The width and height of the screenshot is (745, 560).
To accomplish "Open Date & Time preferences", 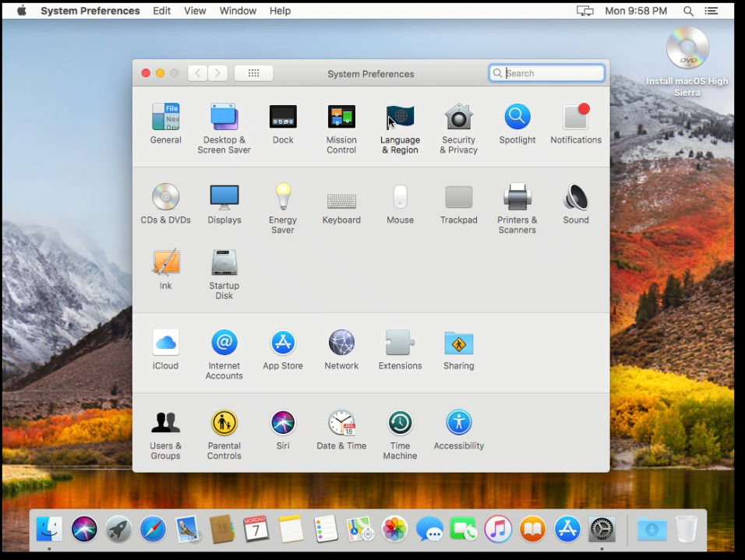I will [341, 429].
